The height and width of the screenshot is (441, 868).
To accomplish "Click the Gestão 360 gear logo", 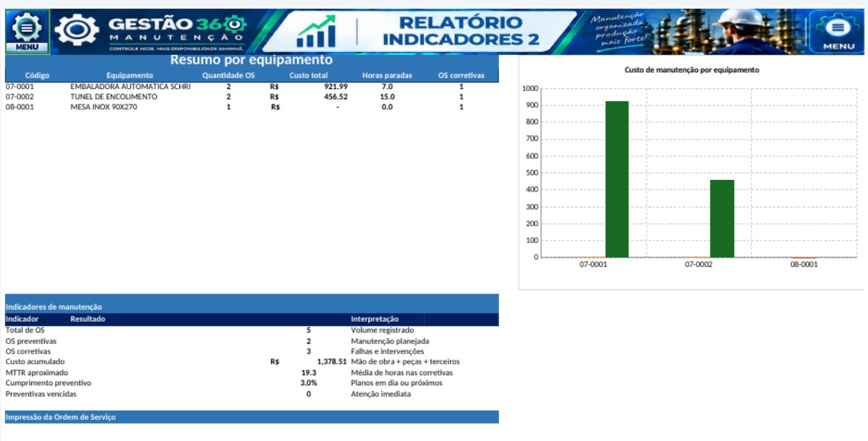I will click(x=77, y=30).
